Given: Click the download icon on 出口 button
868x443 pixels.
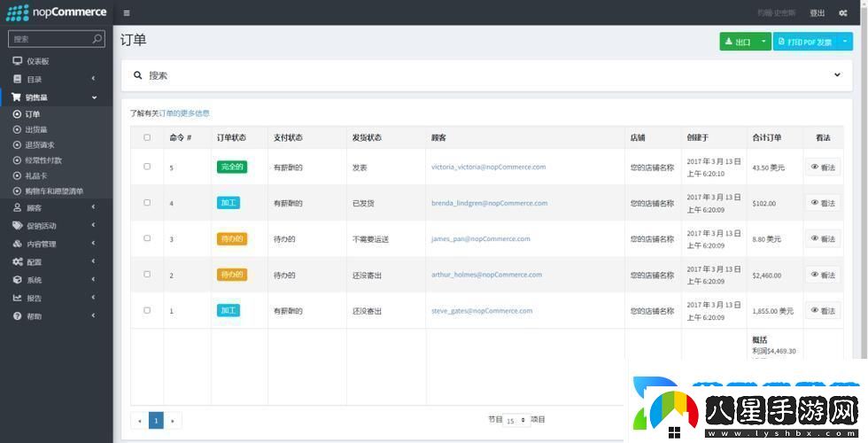Looking at the screenshot, I should pyautogui.click(x=728, y=42).
